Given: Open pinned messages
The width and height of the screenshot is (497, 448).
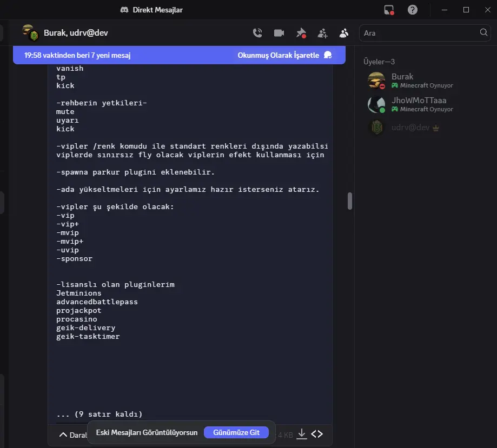Looking at the screenshot, I should pyautogui.click(x=301, y=33).
